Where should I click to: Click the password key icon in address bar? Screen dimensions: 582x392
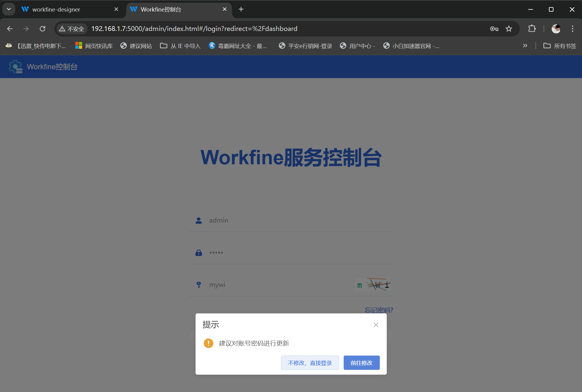[494, 29]
